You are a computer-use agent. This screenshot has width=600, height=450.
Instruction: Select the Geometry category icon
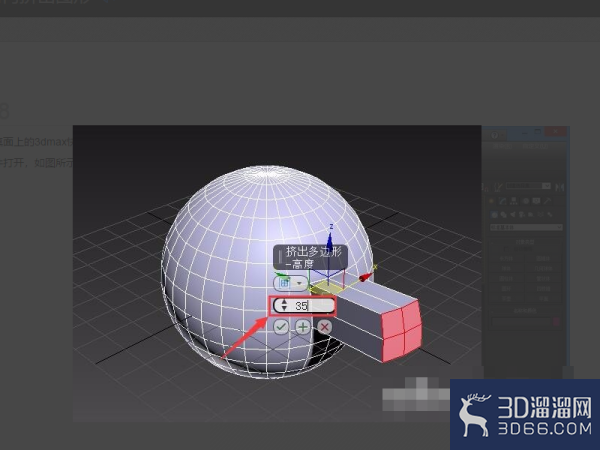pyautogui.click(x=494, y=215)
